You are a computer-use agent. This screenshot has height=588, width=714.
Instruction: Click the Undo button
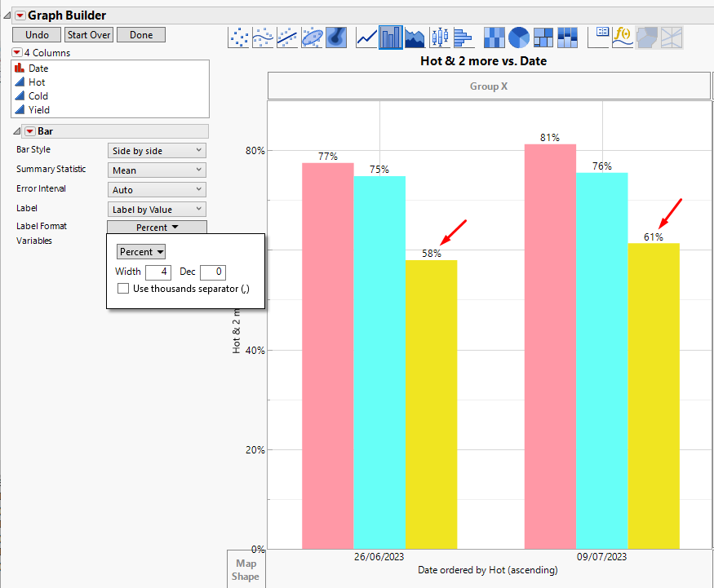pos(37,35)
